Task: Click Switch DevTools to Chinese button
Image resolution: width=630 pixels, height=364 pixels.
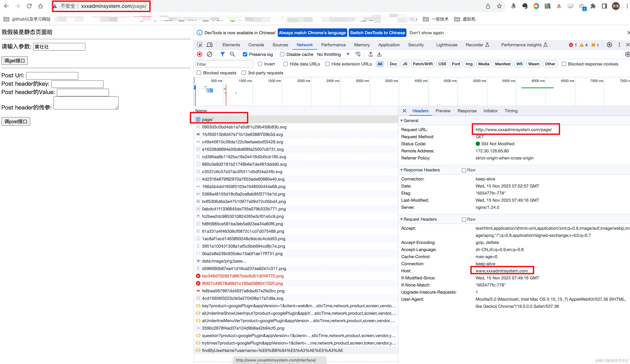Action: pos(377,33)
